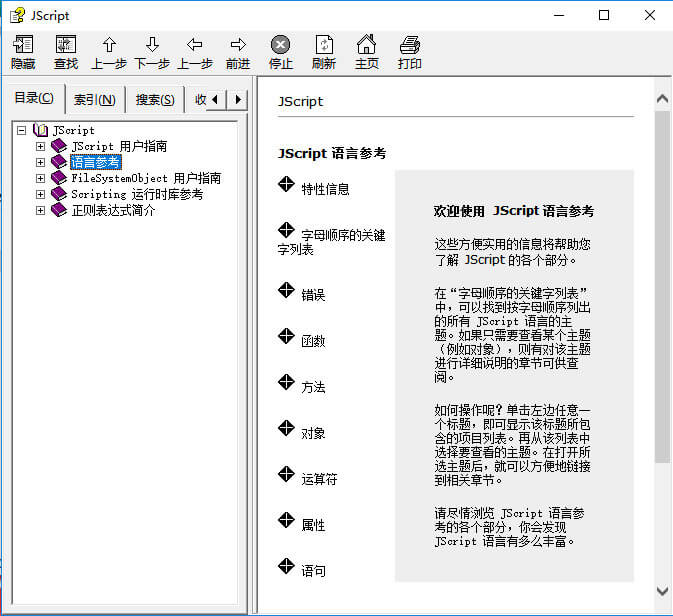Switch to the 索引(N) tab
The width and height of the screenshot is (673, 616).
pos(95,100)
